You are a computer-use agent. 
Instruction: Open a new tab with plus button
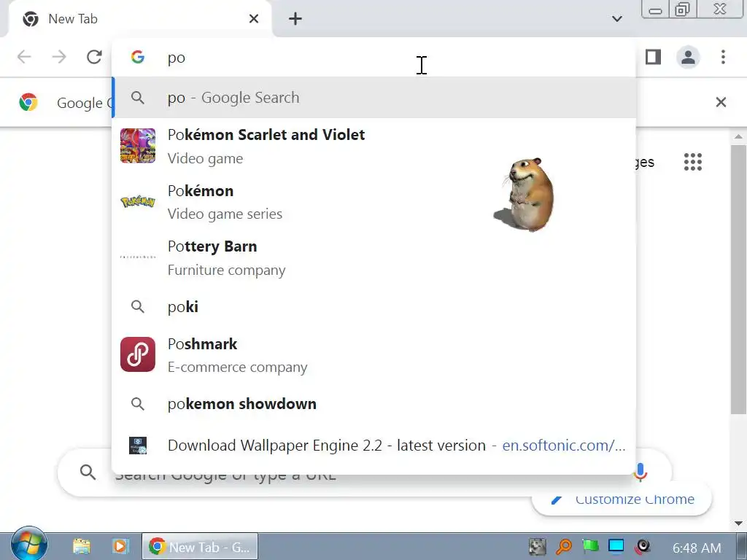(295, 19)
